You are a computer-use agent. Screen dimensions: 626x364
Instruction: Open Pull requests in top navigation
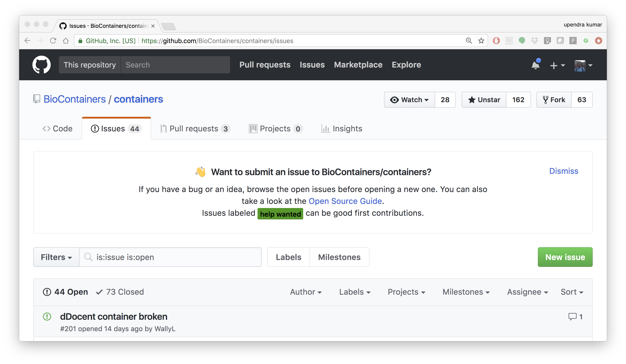coord(265,65)
